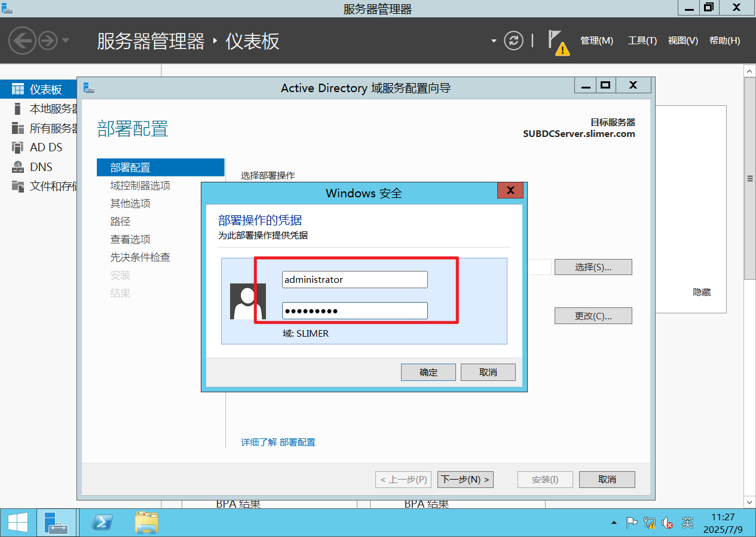Select 其他选项 wizard step
756x537 pixels.
click(130, 203)
